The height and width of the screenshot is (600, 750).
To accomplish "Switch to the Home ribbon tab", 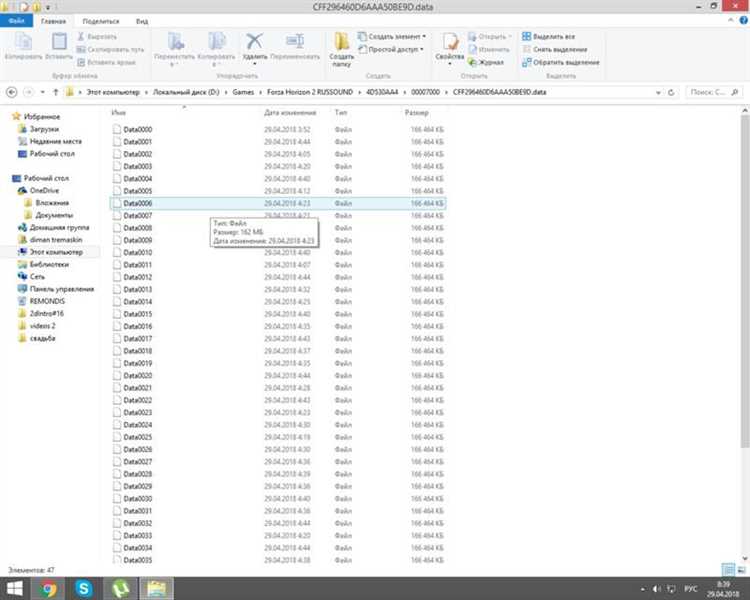I will (53, 21).
